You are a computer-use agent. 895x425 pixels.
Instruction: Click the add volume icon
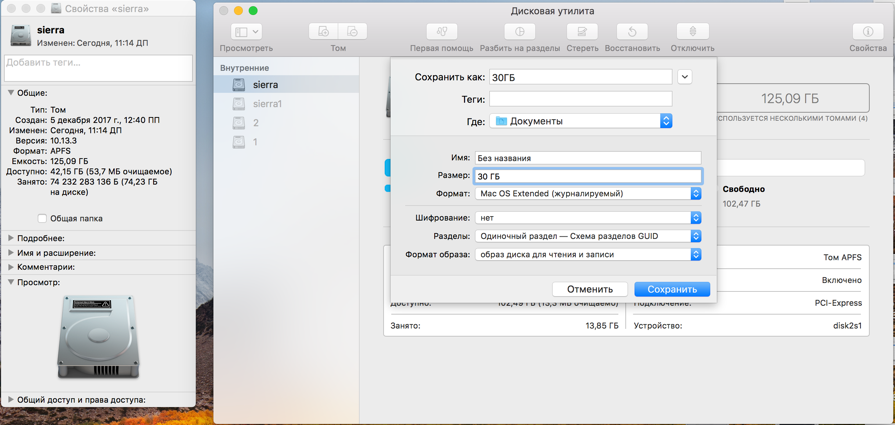(x=324, y=31)
